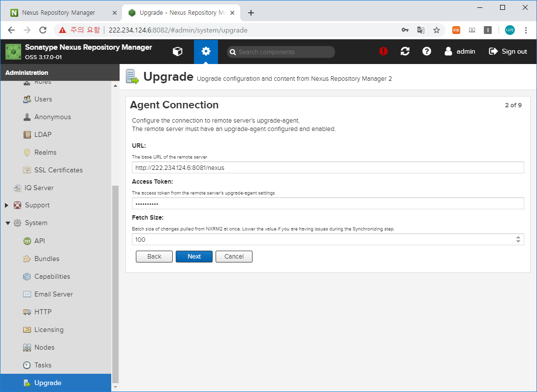Screen dimensions: 537x392
Task: Click the Realms shield icon
Action: [27, 153]
